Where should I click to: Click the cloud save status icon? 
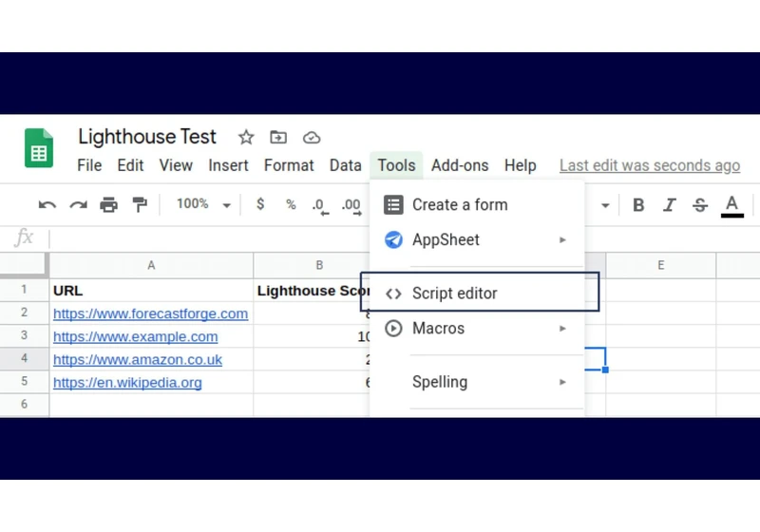pos(312,138)
